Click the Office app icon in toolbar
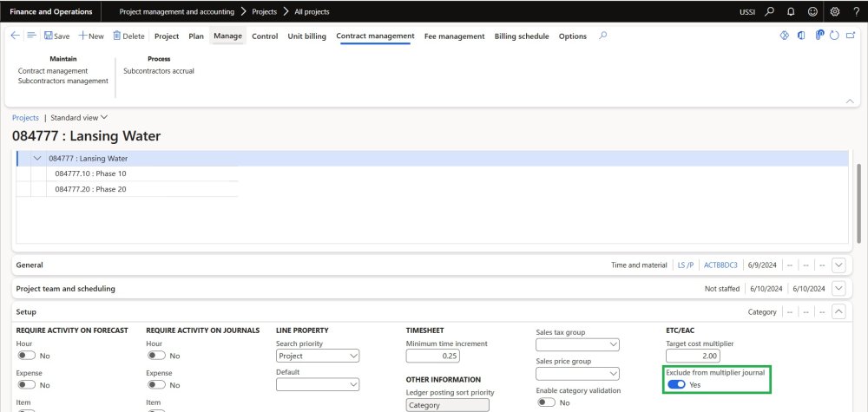Image resolution: width=868 pixels, height=412 pixels. [801, 36]
